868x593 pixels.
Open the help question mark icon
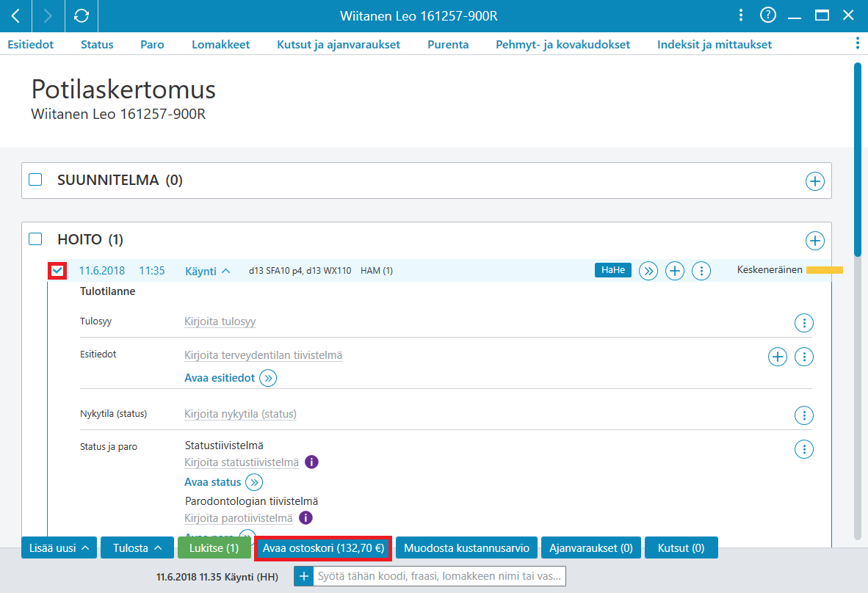pos(768,15)
